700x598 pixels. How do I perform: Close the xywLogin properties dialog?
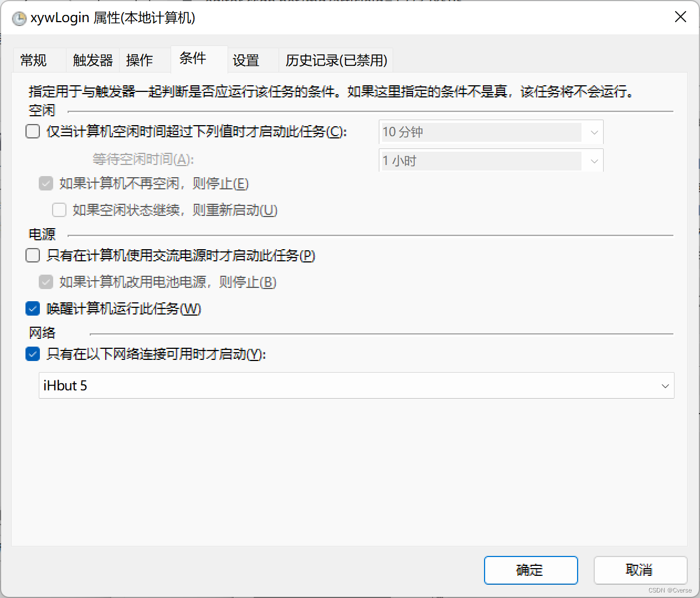tap(681, 17)
